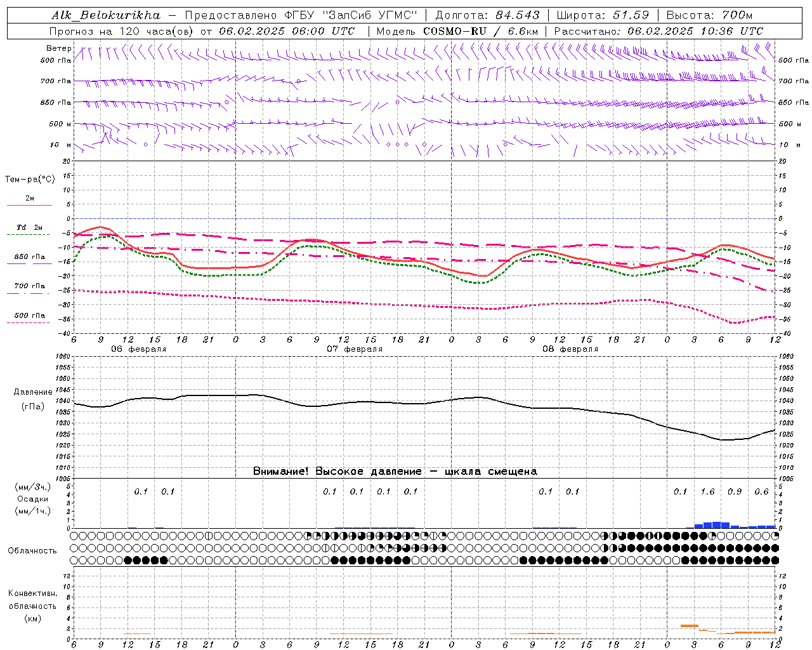Click the warning Внимание! Высокое давление — шкала смещена

pyautogui.click(x=395, y=472)
